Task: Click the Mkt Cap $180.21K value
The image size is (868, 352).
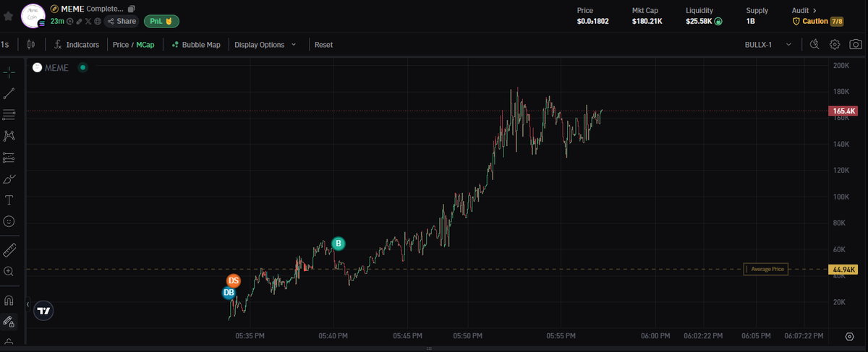Action: tap(647, 22)
